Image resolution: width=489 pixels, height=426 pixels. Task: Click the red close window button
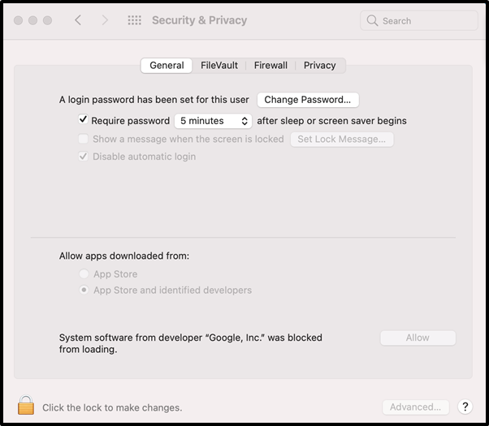click(18, 20)
